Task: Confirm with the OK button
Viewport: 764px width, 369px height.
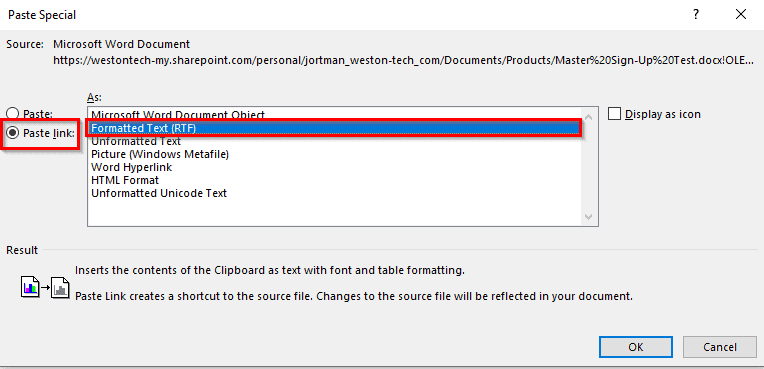Action: [x=636, y=347]
